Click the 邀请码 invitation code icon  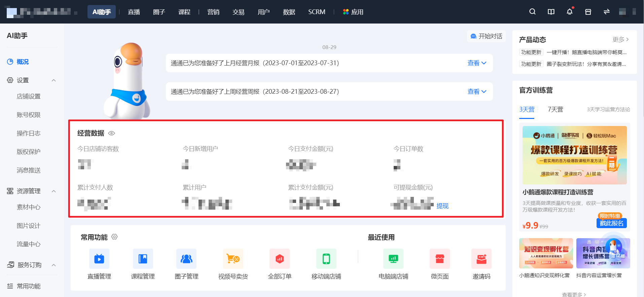click(x=481, y=259)
